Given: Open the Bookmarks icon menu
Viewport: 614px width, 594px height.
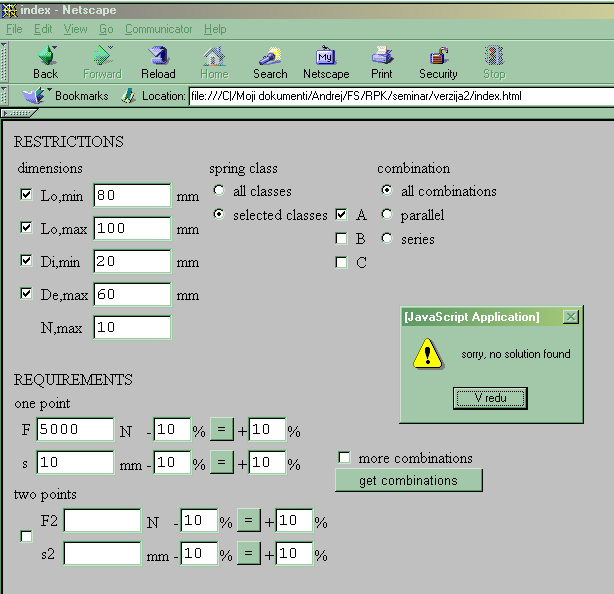Looking at the screenshot, I should point(34,96).
